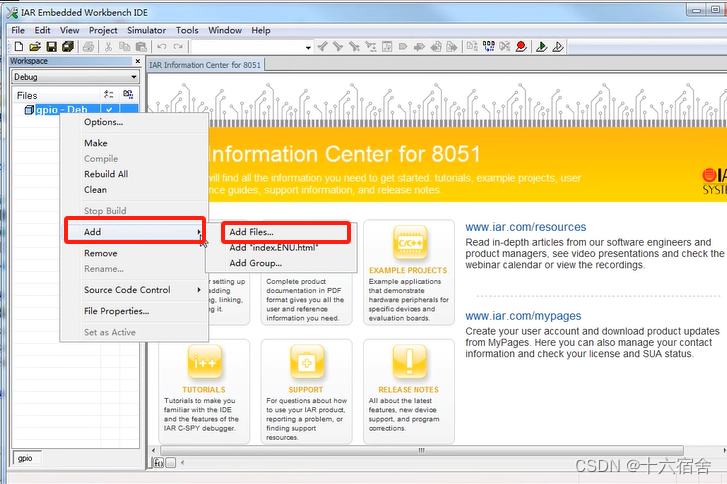Click the left scroll arrow of the horizontal scrollbar
This screenshot has width=727, height=484.
tap(154, 450)
